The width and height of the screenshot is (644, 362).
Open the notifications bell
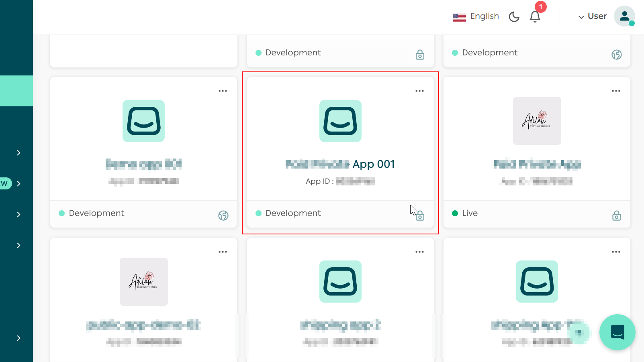pyautogui.click(x=535, y=17)
